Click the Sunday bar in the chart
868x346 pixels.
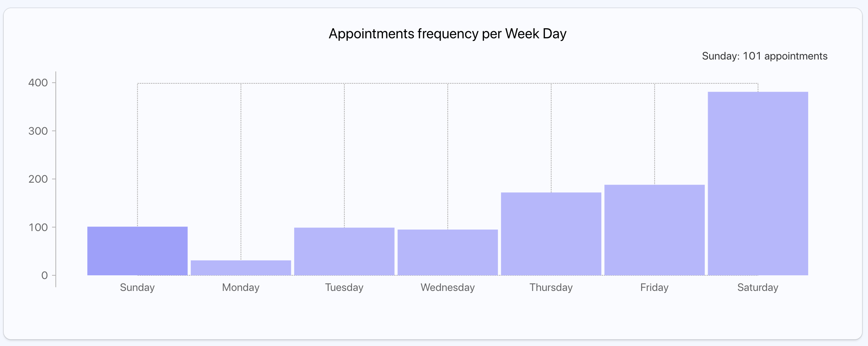[x=137, y=251]
